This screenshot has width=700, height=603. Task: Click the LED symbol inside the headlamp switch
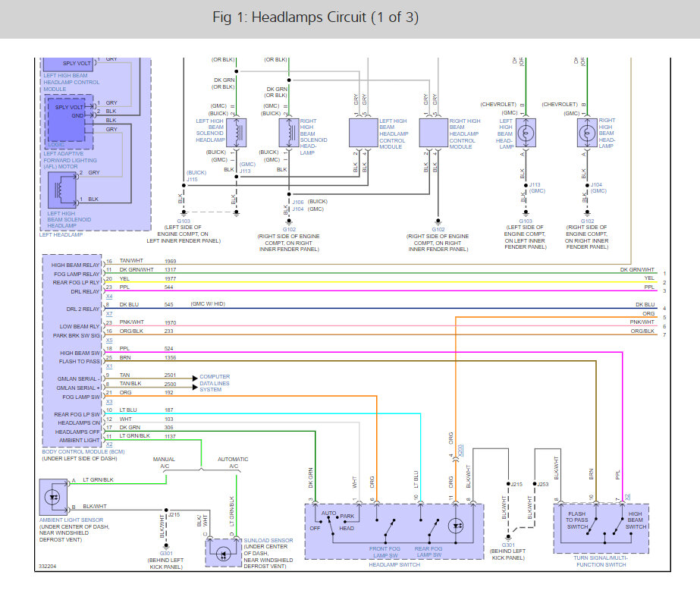[x=456, y=526]
